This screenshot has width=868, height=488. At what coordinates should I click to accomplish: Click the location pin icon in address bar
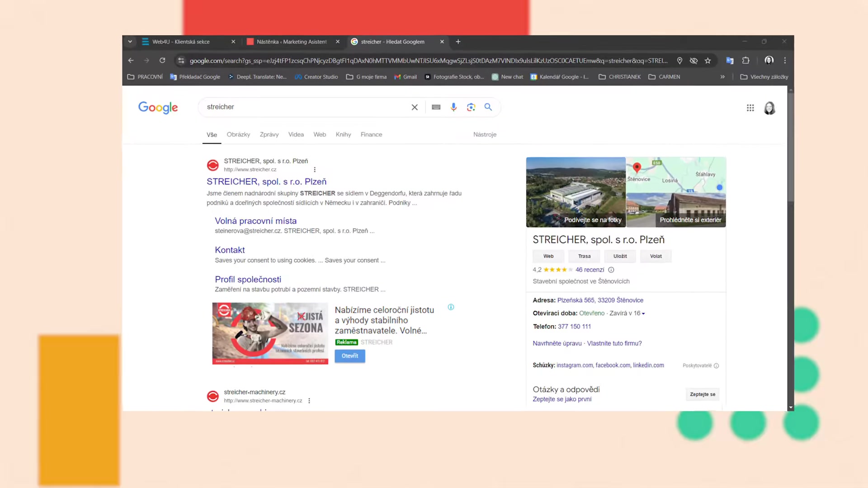point(679,61)
